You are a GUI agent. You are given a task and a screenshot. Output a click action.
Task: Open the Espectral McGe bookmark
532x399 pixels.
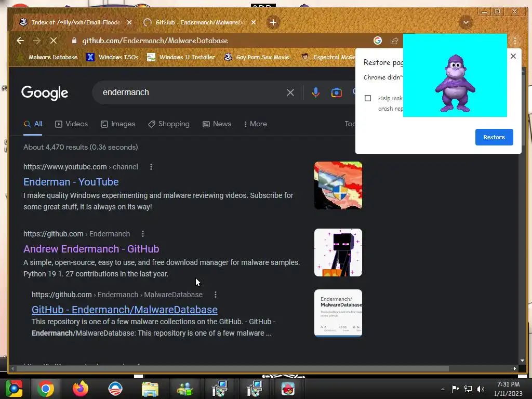pos(328,57)
